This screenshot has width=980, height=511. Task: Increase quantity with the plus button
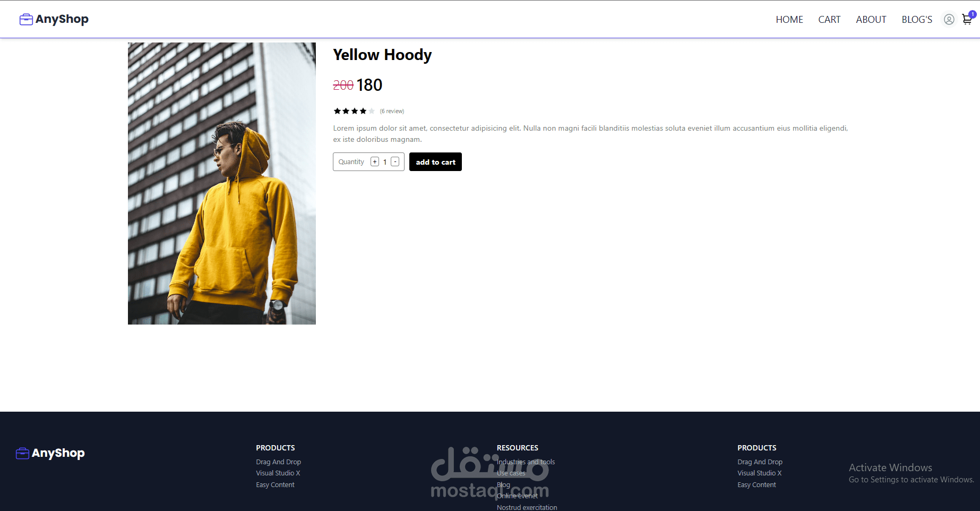coord(375,162)
